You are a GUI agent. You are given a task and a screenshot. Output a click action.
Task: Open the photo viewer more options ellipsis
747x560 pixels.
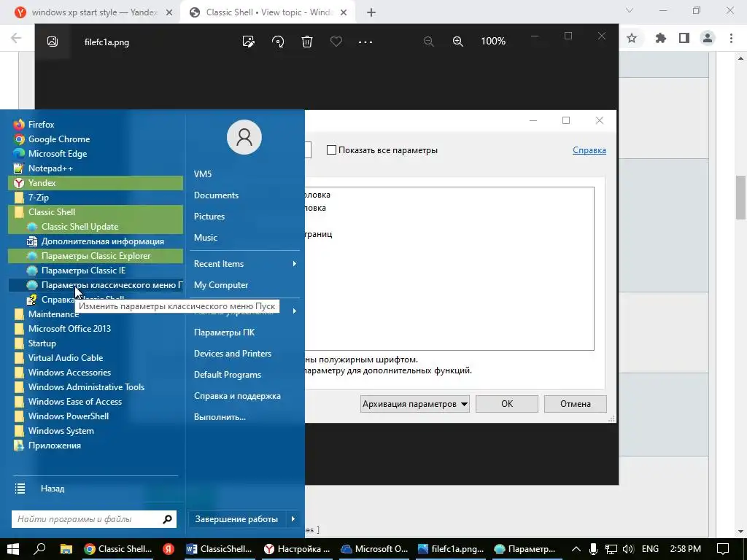coord(365,42)
